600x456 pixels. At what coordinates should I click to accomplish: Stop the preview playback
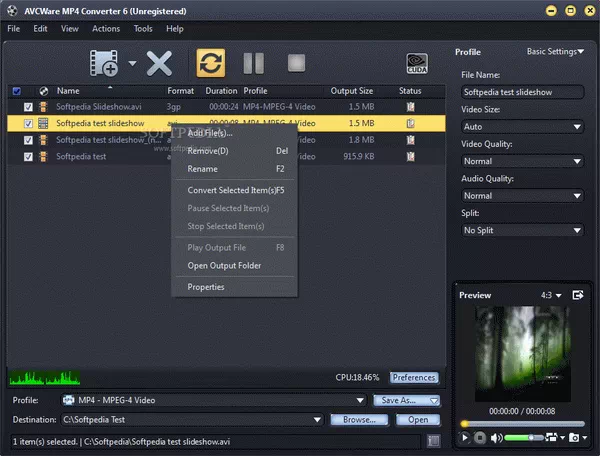point(480,437)
